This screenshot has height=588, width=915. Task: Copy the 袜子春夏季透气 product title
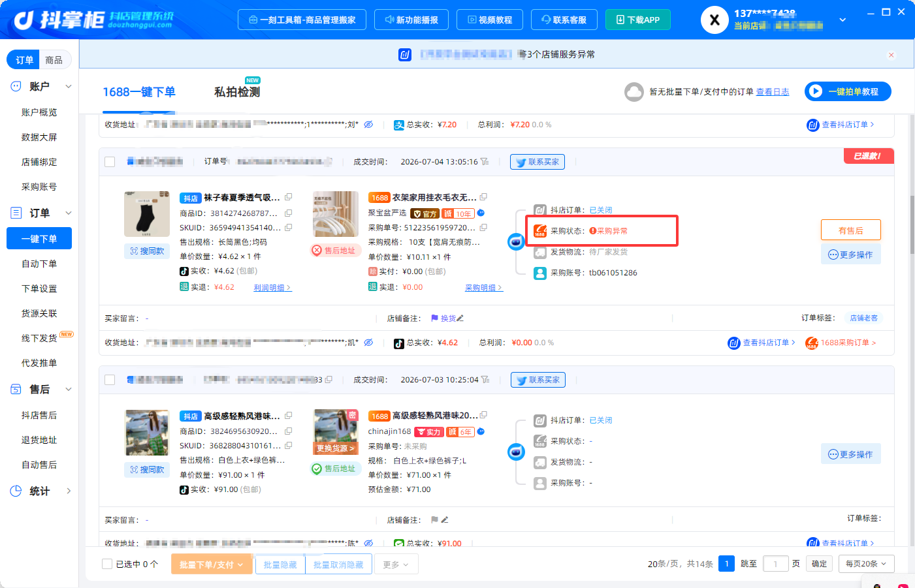coord(288,197)
